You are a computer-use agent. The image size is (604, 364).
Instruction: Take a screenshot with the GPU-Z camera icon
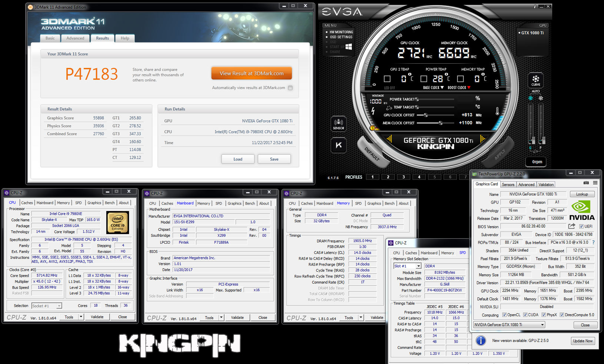coord(586,183)
